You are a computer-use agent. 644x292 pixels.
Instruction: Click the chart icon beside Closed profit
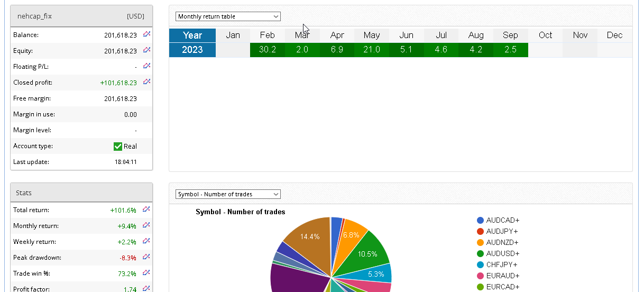(x=147, y=82)
